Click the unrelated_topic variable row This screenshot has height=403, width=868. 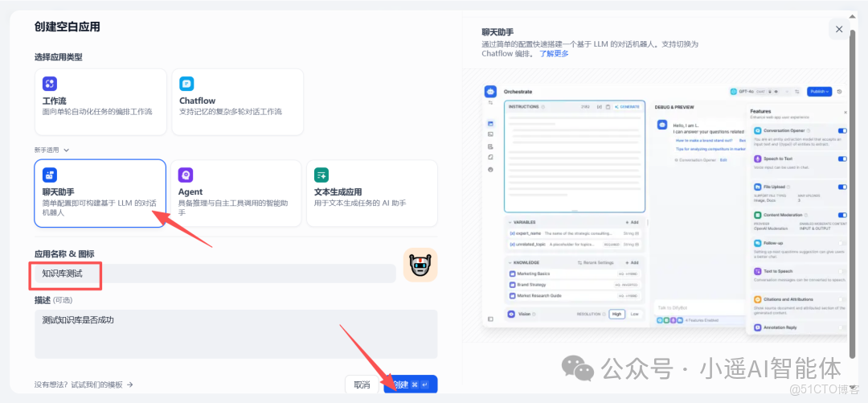point(575,244)
